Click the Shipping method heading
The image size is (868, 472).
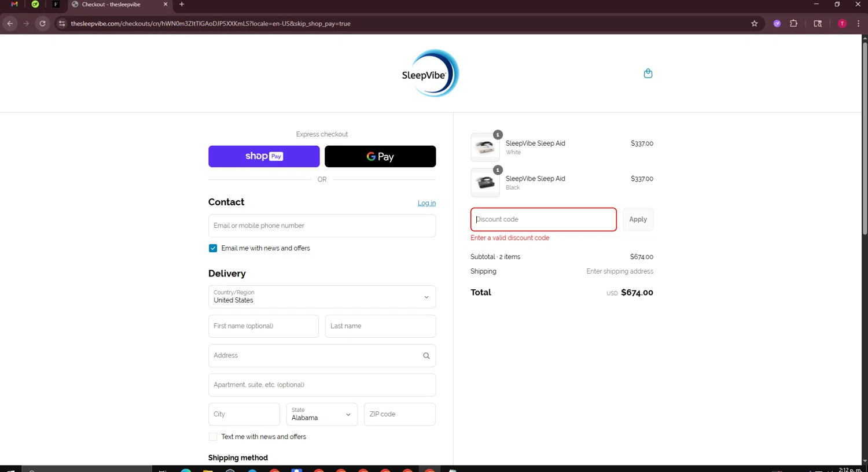point(238,458)
